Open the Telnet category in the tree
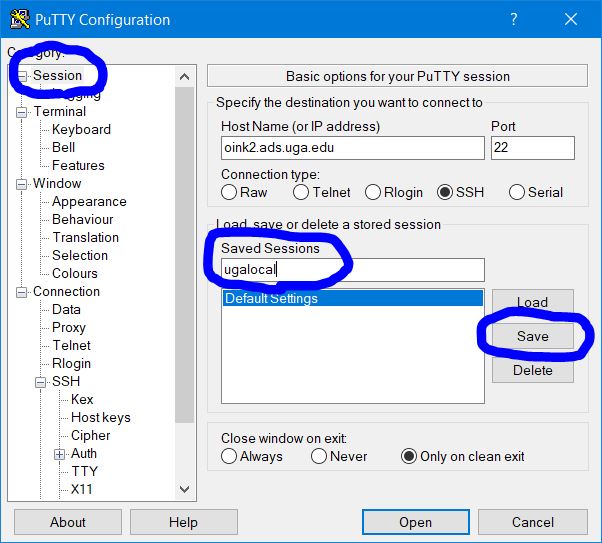Image resolution: width=602 pixels, height=543 pixels. point(71,346)
